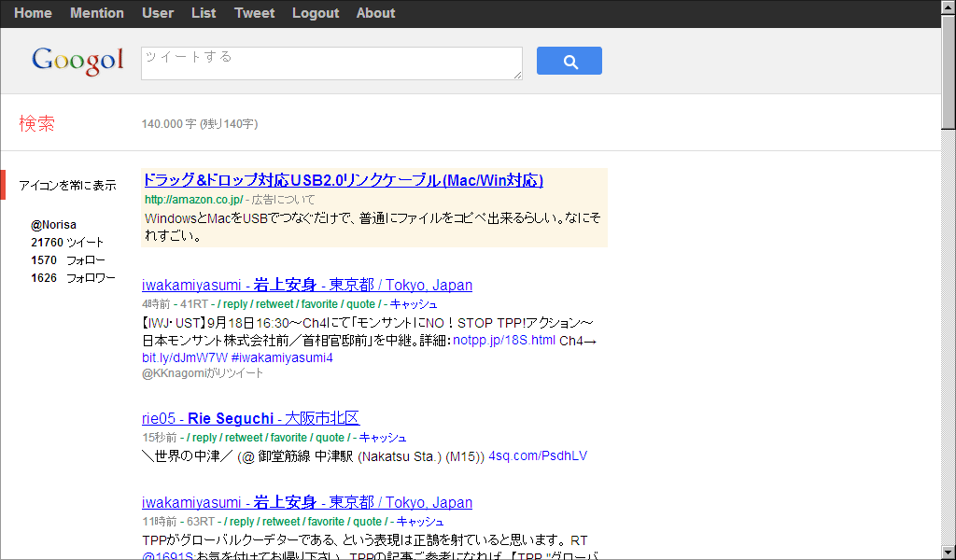Select the @Norisa username in sidebar
Screen dimensions: 956x560
(53, 225)
